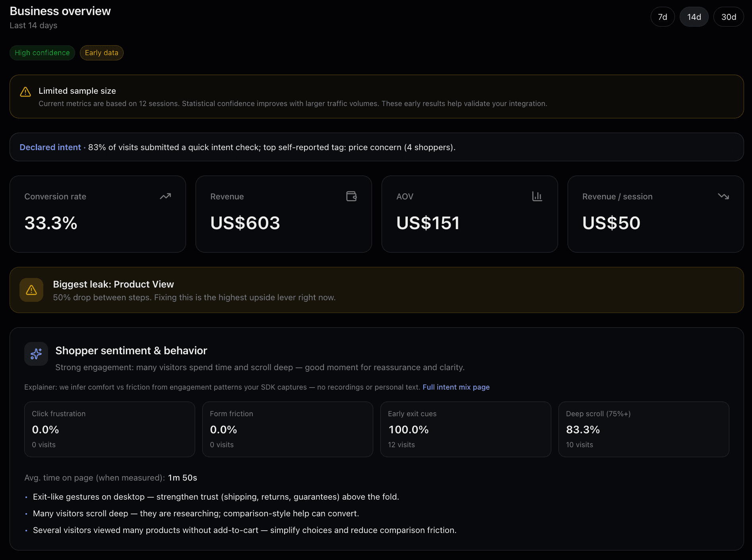Click the bar chart icon on the AOV card
The image size is (752, 560).
click(537, 196)
